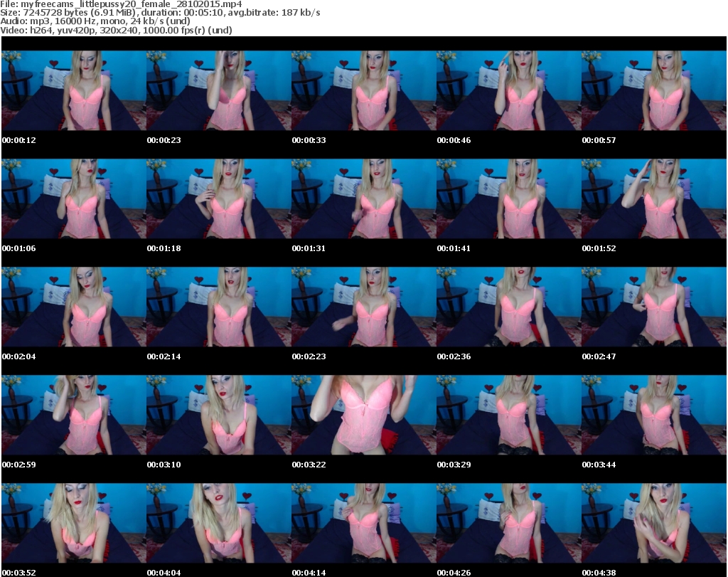Click the timestamp text "00:03:10"
Image resolution: width=728 pixels, height=577 pixels.
click(164, 465)
